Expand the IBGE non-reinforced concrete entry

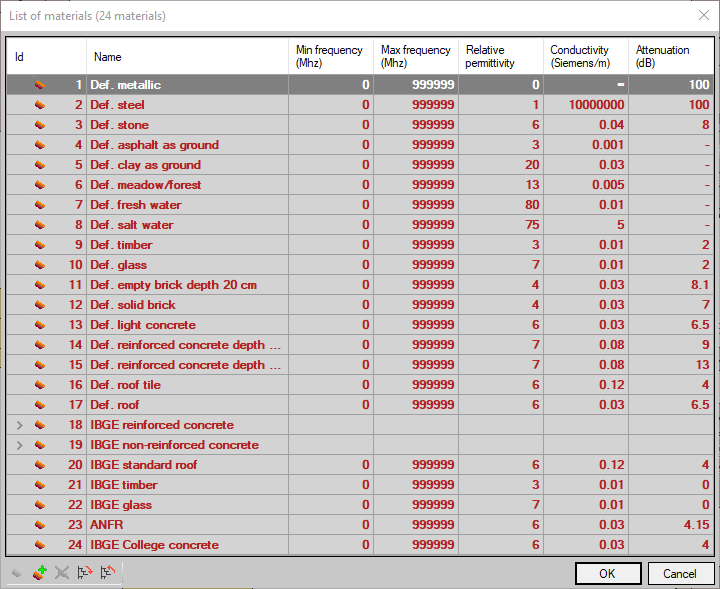pyautogui.click(x=19, y=445)
